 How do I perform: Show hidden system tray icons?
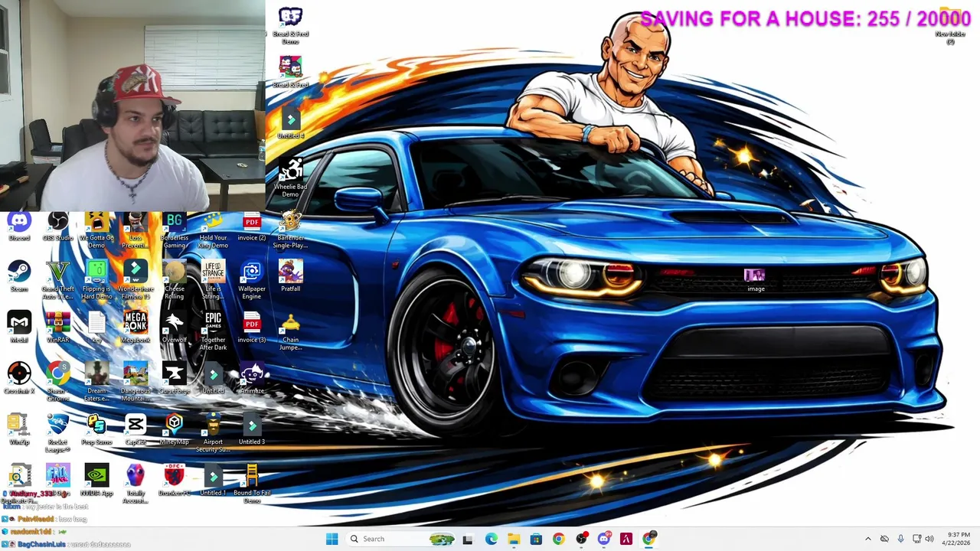(x=867, y=539)
